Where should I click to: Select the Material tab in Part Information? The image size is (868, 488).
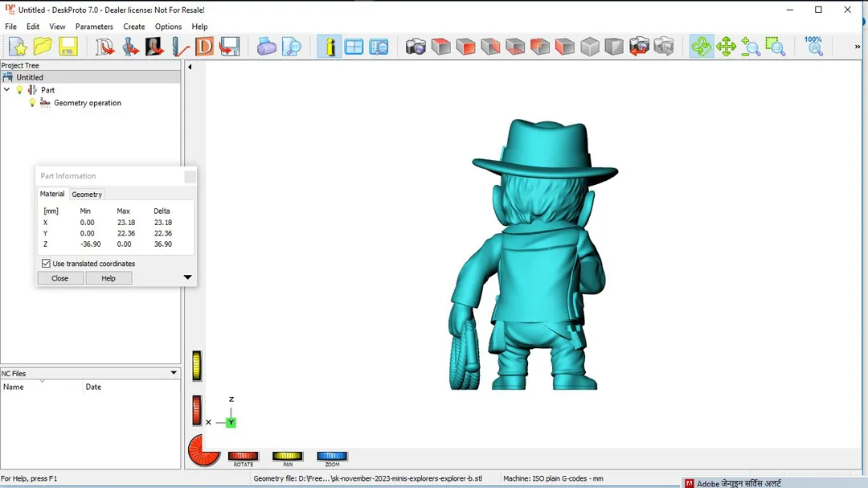(x=52, y=194)
